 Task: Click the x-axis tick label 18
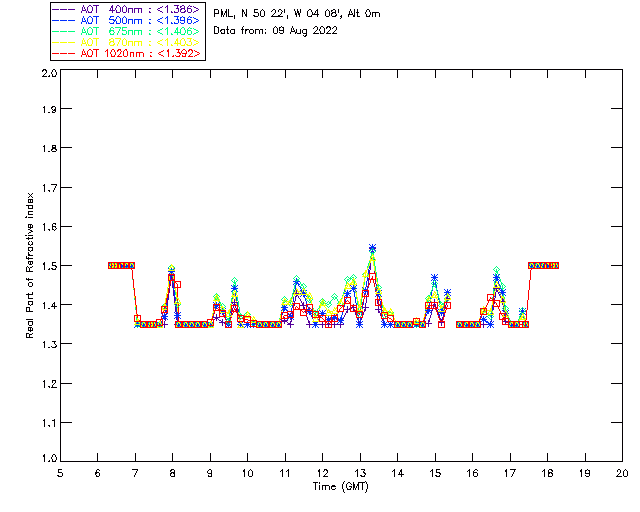coord(547,473)
